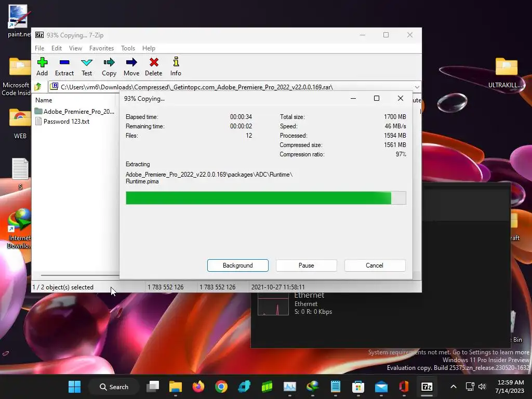The width and height of the screenshot is (532, 399).
Task: Open Microsoft Office from the taskbar
Action: click(x=404, y=387)
